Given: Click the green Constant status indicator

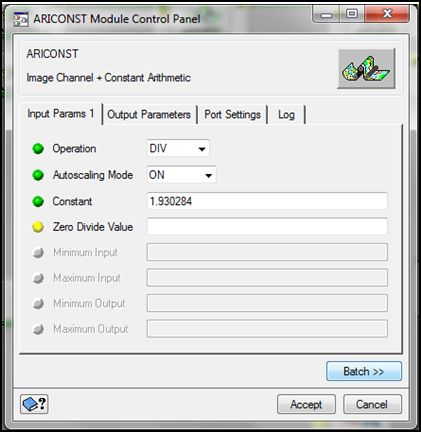Looking at the screenshot, I should [38, 201].
